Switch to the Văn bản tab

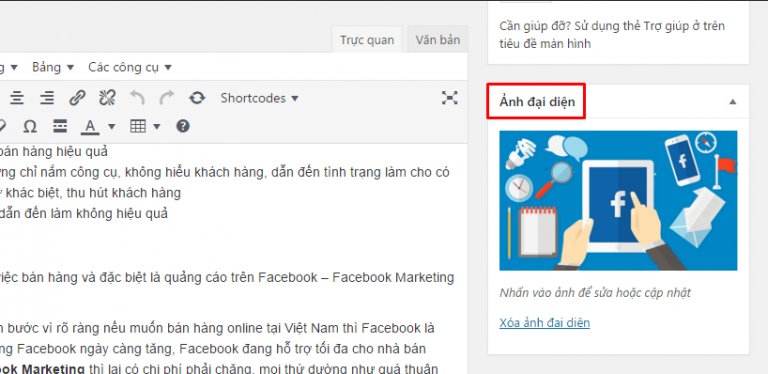pyautogui.click(x=438, y=40)
